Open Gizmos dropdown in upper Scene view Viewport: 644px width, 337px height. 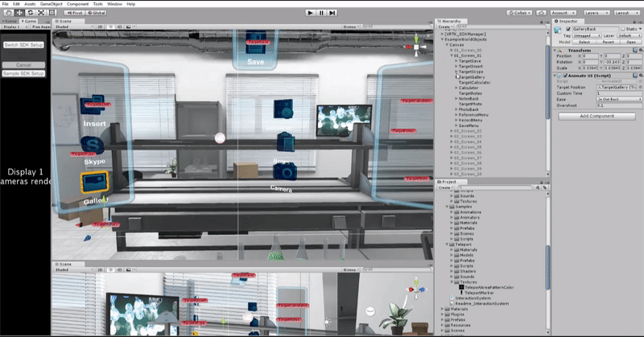coord(351,27)
